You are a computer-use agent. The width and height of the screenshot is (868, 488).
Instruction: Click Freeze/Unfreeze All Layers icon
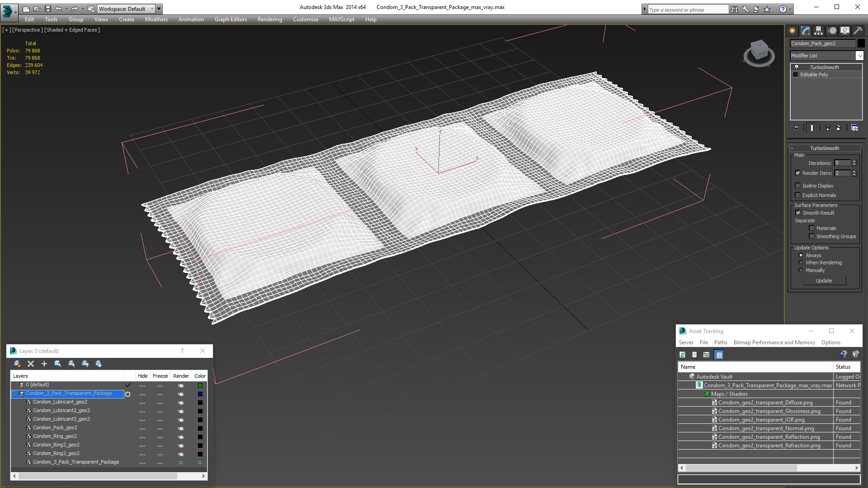click(x=99, y=364)
